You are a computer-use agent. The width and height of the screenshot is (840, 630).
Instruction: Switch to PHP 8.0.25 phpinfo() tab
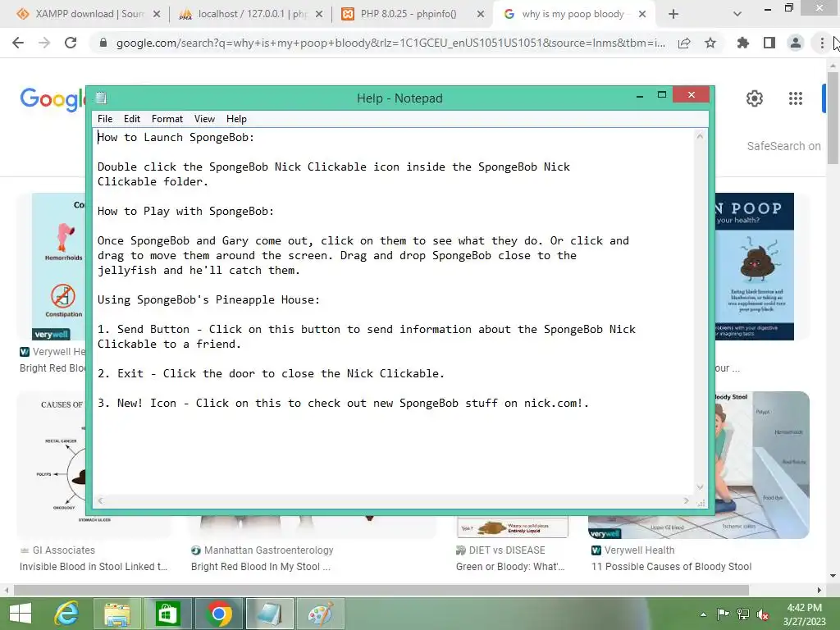[x=407, y=14]
